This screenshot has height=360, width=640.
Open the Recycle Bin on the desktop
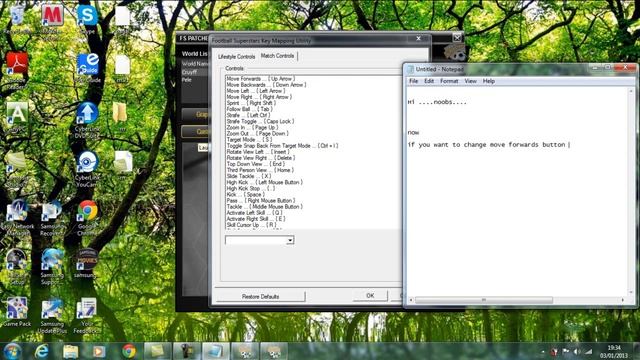[17, 18]
